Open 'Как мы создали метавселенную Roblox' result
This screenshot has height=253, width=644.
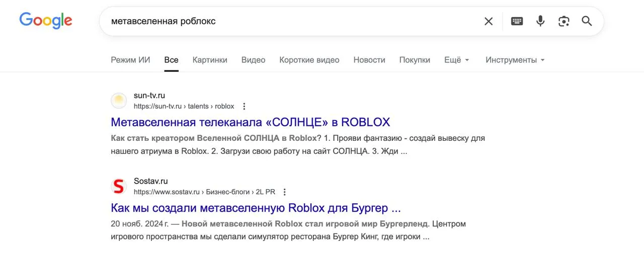(256, 208)
